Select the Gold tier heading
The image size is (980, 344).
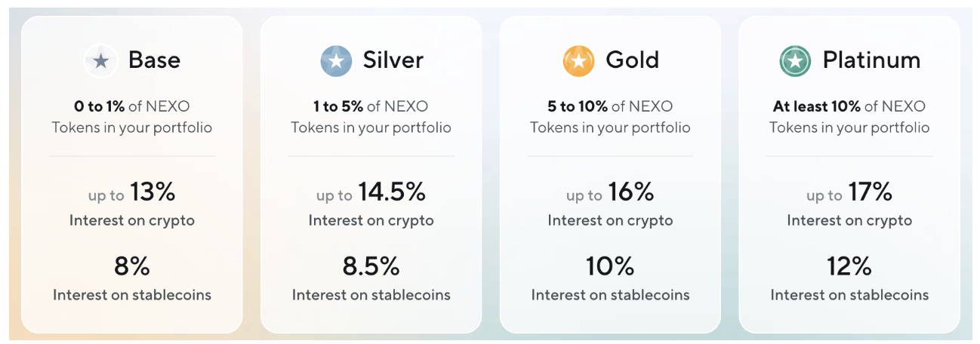click(x=633, y=60)
